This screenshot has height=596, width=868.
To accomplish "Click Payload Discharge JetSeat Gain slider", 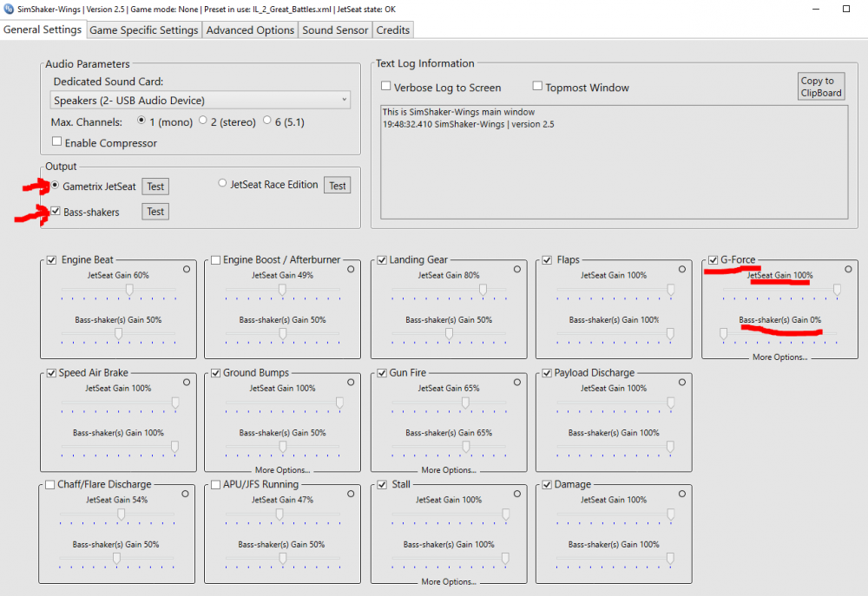I will 614,403.
